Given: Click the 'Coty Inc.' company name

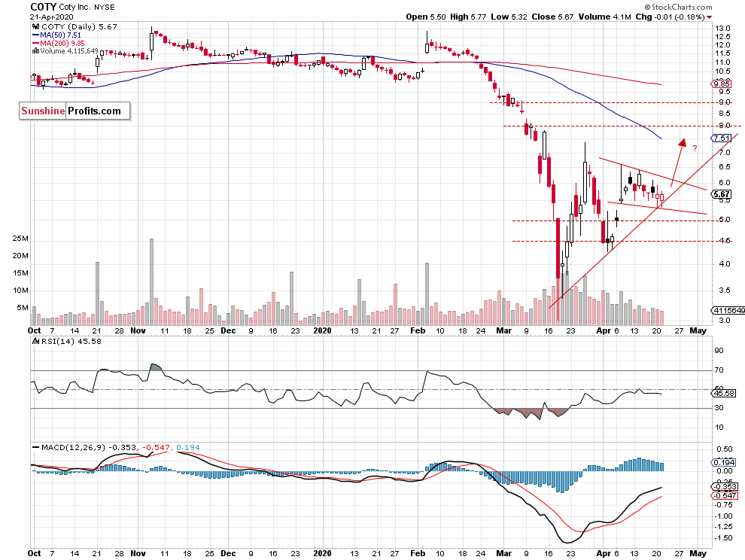Looking at the screenshot, I should click(74, 7).
